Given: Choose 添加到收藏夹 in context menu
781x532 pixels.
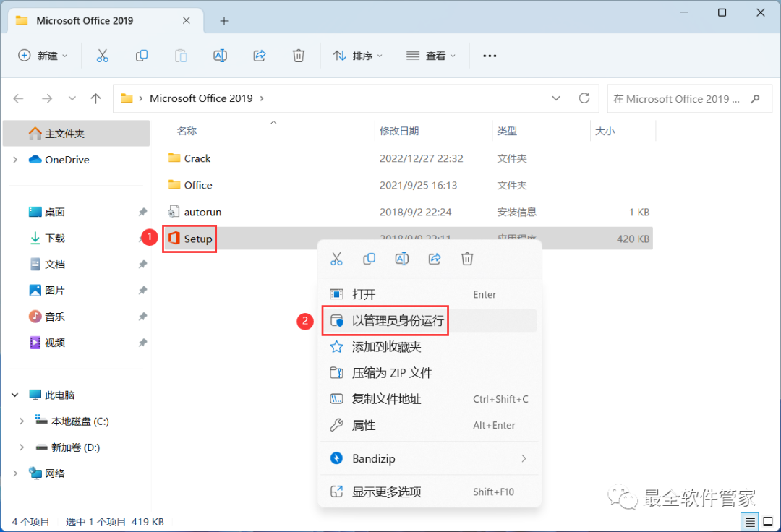Looking at the screenshot, I should click(430, 347).
